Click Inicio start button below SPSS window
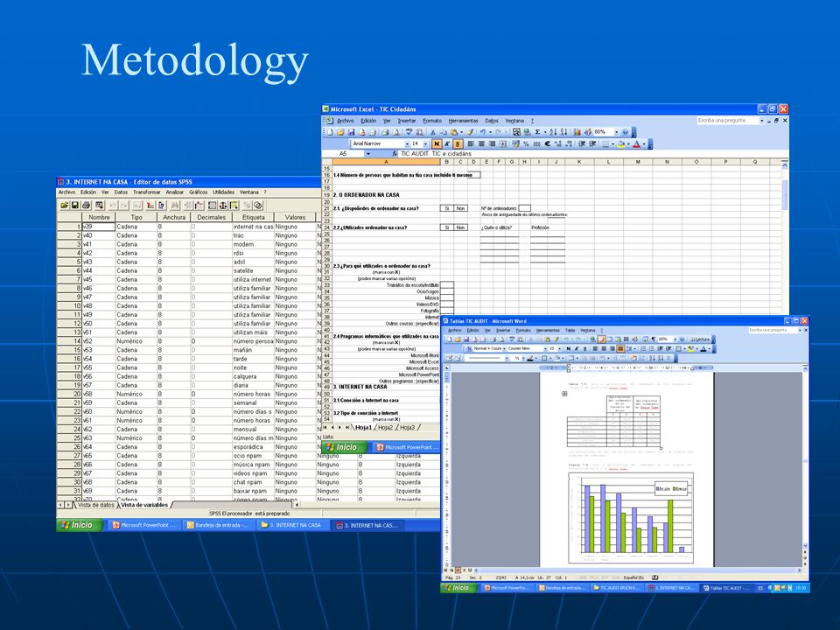Screen dimensions: 840x630 (78, 526)
